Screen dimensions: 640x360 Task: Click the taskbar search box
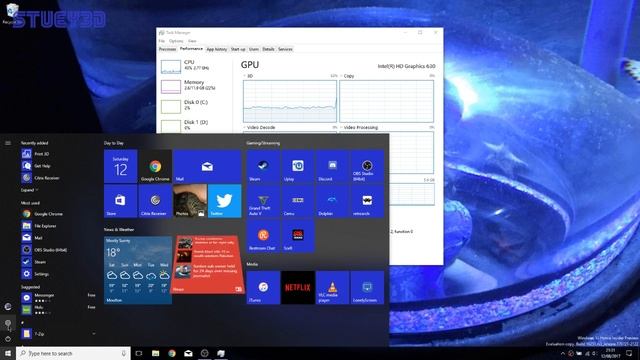[73, 353]
